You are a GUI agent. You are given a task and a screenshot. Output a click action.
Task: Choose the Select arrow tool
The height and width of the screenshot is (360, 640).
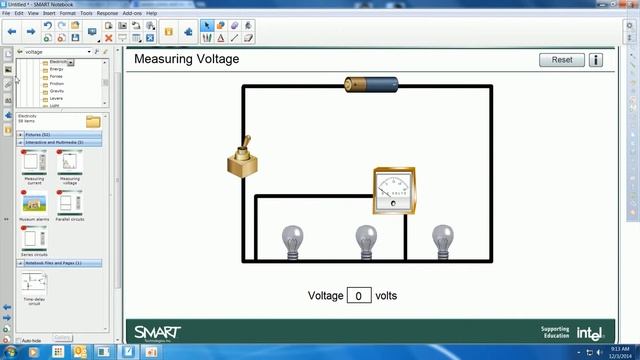point(207,26)
